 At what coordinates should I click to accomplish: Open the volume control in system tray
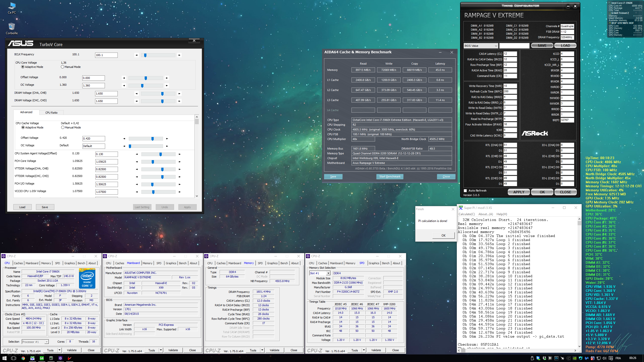(x=605, y=358)
